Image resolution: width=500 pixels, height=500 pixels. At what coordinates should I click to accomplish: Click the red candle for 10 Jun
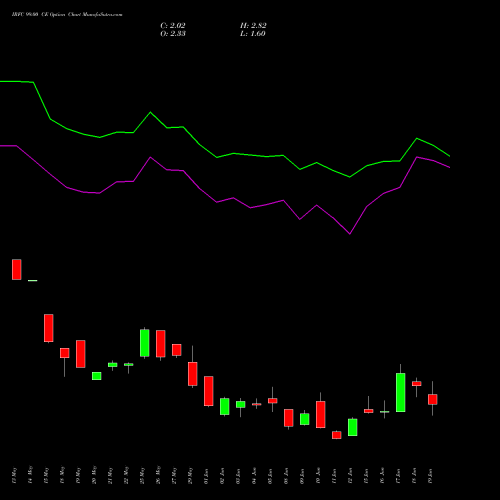point(321,414)
